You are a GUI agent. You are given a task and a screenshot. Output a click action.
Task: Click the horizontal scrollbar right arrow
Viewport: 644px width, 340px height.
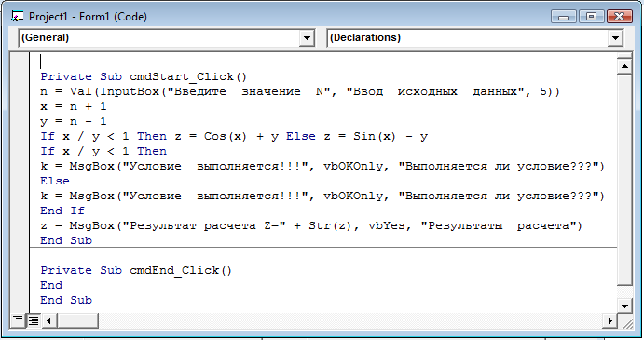point(610,320)
